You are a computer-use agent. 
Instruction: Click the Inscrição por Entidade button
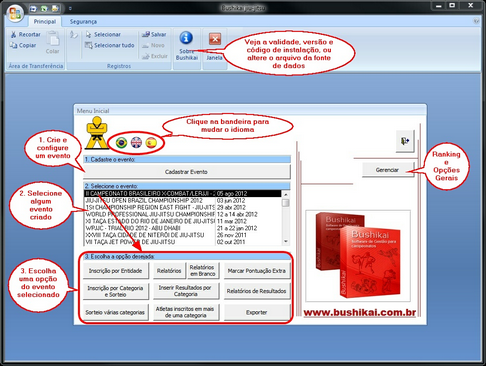[x=115, y=271]
